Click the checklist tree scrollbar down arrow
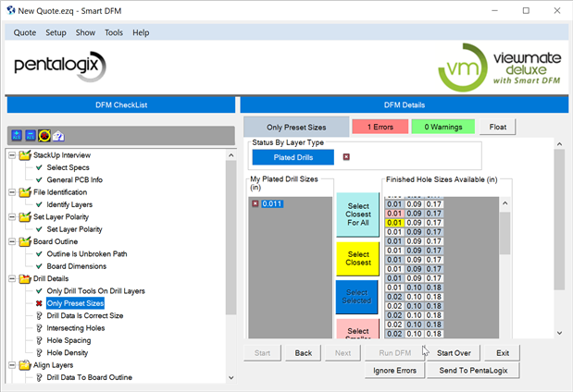Viewport: 573px width, 392px height. (230, 378)
